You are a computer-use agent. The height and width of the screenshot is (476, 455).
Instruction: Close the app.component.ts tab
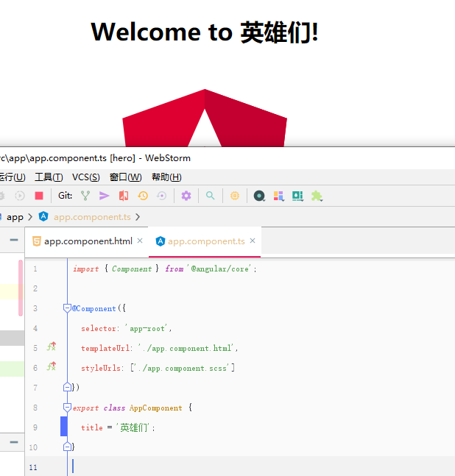[x=253, y=241]
